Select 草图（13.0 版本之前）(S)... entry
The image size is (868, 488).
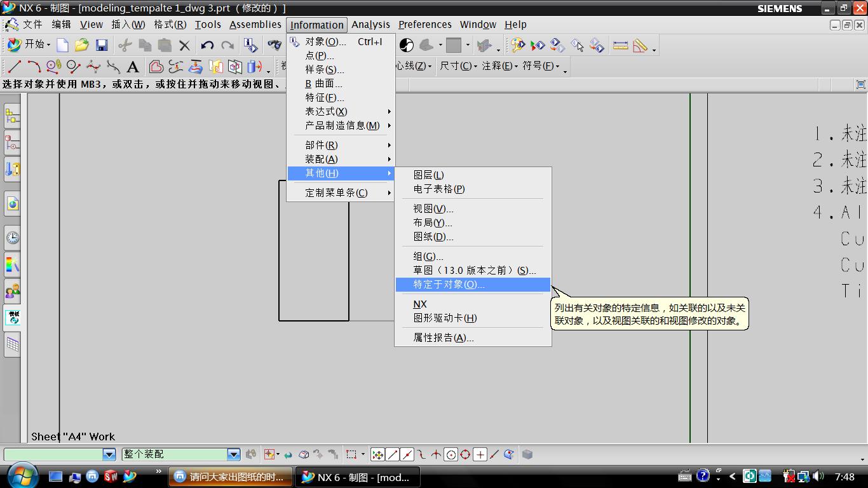[473, 271]
